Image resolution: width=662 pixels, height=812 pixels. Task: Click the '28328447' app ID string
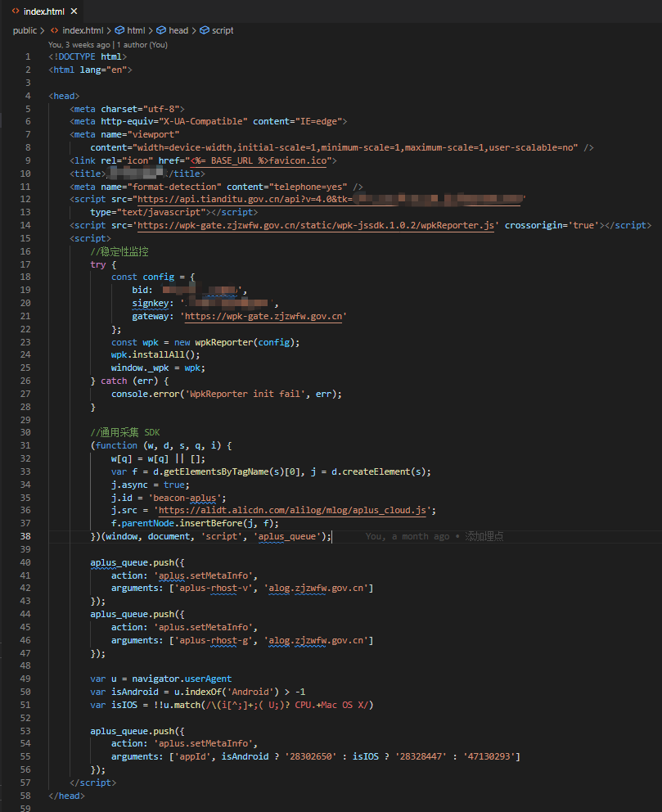[421, 756]
